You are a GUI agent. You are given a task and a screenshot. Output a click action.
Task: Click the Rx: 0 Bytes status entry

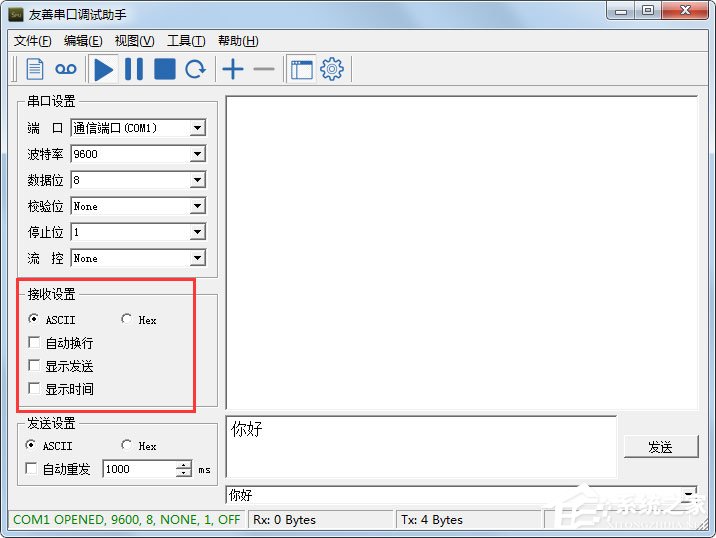click(x=284, y=520)
